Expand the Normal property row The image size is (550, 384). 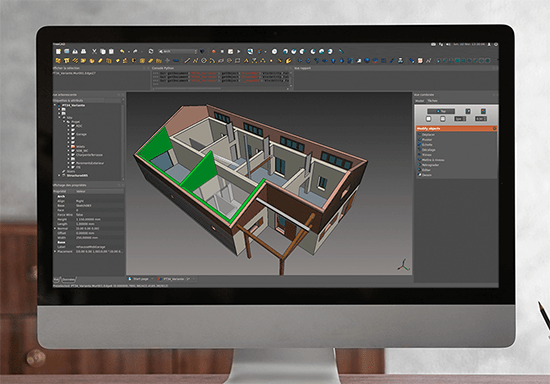[55, 228]
